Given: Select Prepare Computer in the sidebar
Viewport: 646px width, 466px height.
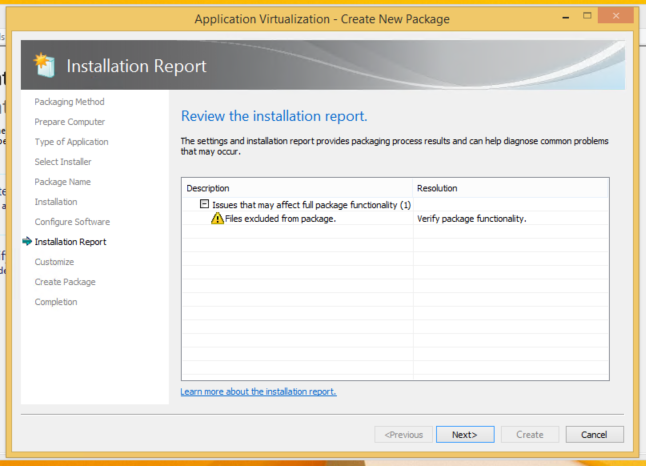Looking at the screenshot, I should 69,122.
